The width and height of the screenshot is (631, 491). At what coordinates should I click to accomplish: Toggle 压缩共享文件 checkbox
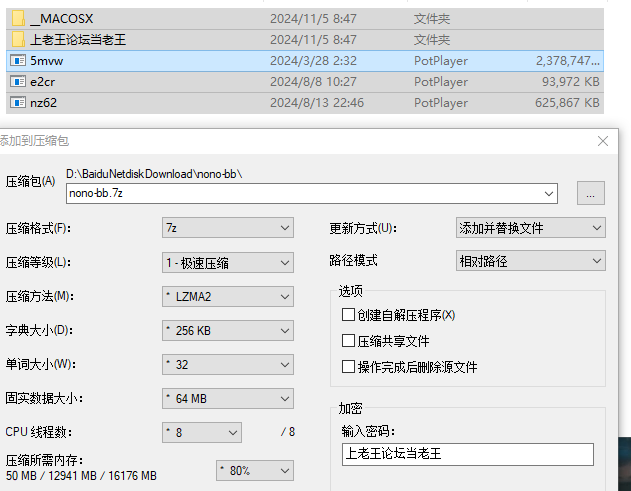[x=348, y=341]
